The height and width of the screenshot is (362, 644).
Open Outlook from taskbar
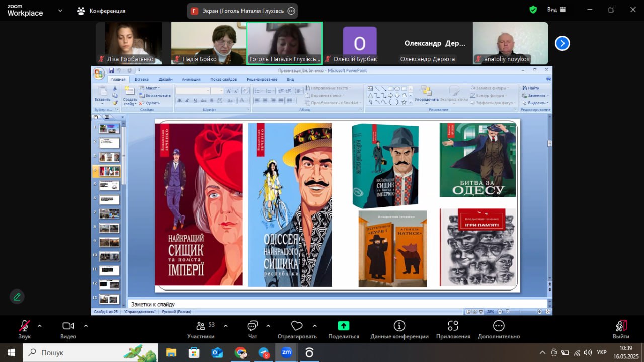click(217, 353)
